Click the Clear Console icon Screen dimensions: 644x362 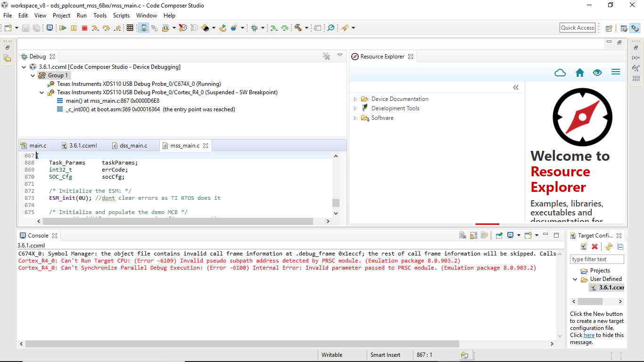462,235
